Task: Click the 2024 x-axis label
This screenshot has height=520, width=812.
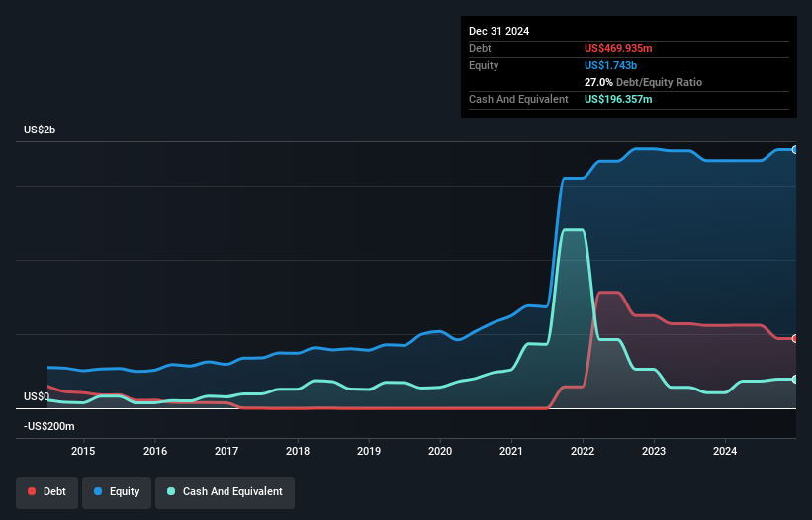Action: 725,451
